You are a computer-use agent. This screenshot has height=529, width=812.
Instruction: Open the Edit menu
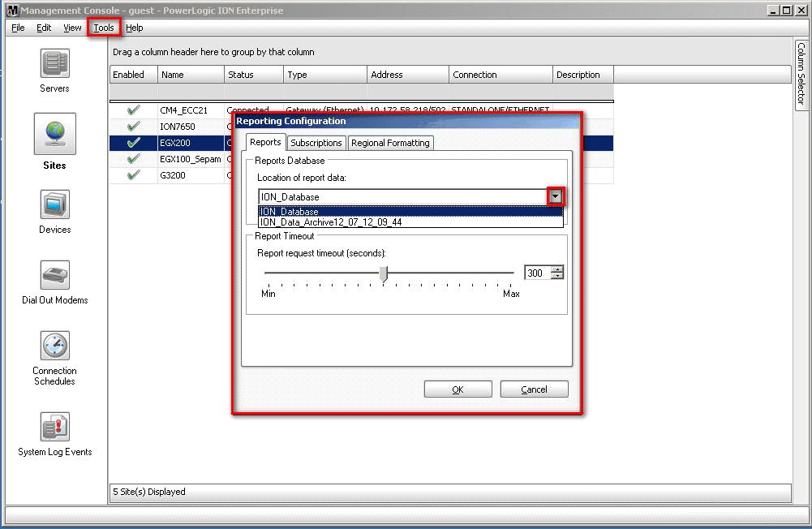coord(44,28)
